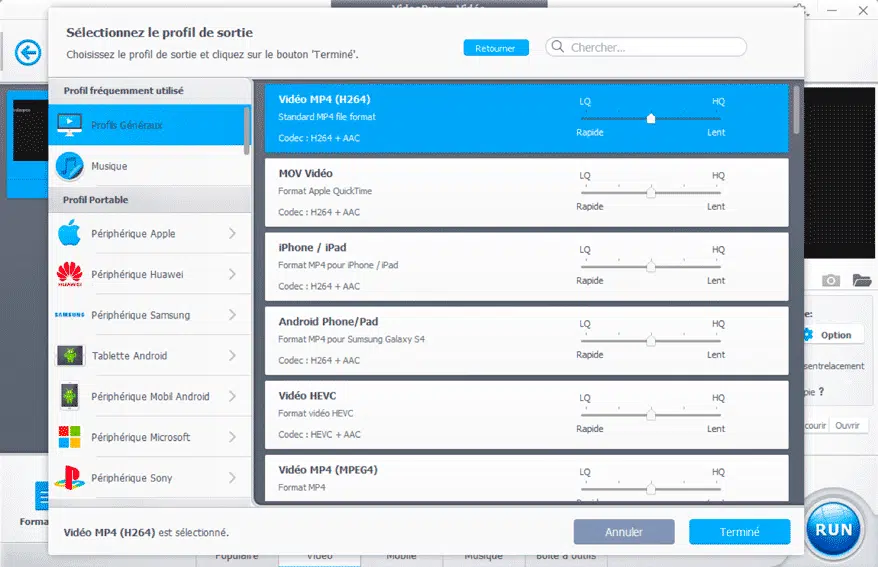Adjust Vidéo HEVC quality slider

click(651, 415)
